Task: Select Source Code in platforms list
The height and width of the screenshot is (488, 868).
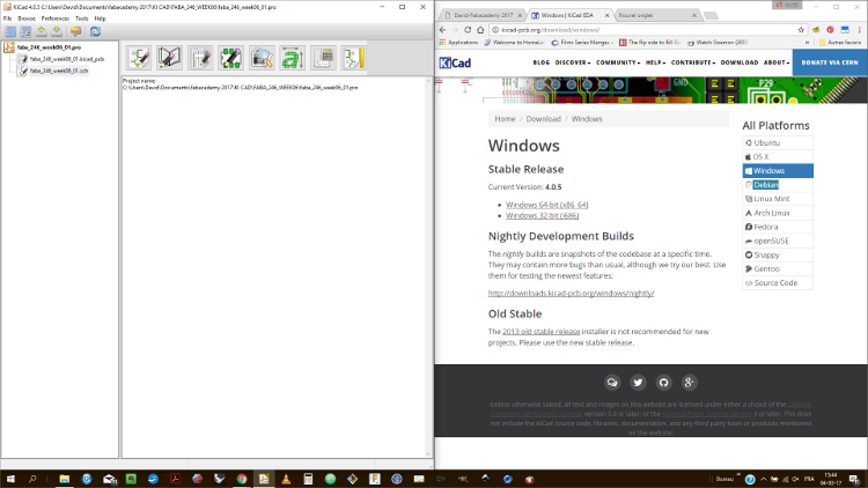Action: [x=778, y=283]
